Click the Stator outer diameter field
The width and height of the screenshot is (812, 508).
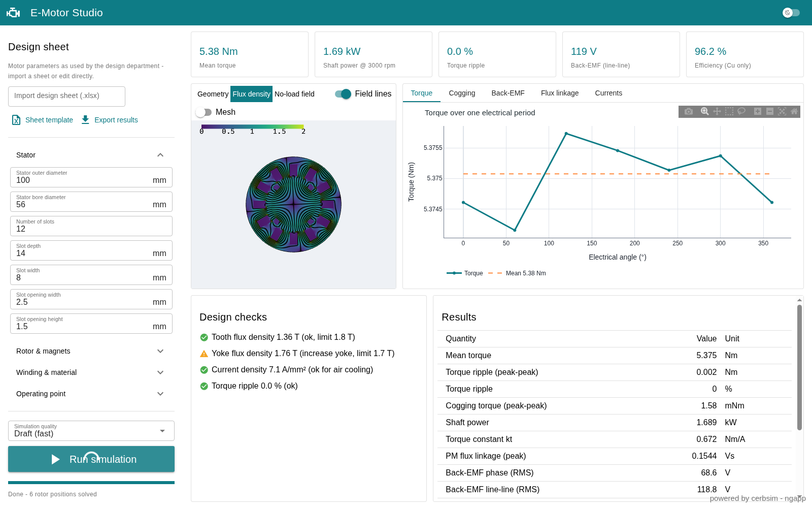pos(91,177)
